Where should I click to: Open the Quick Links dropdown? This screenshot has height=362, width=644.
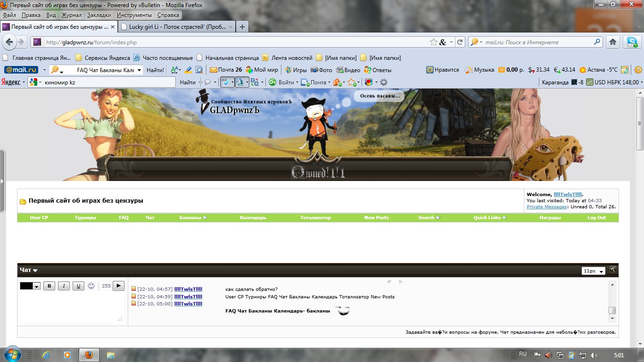[x=490, y=218]
